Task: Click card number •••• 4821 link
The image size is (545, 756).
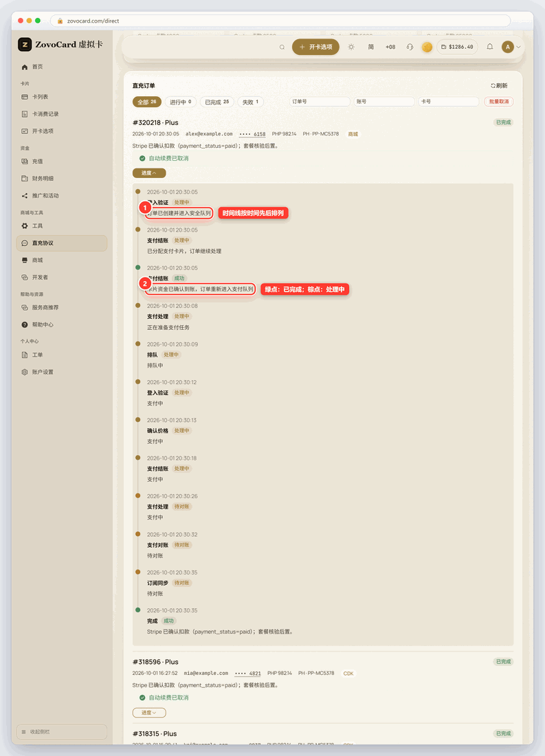Action: 248,674
